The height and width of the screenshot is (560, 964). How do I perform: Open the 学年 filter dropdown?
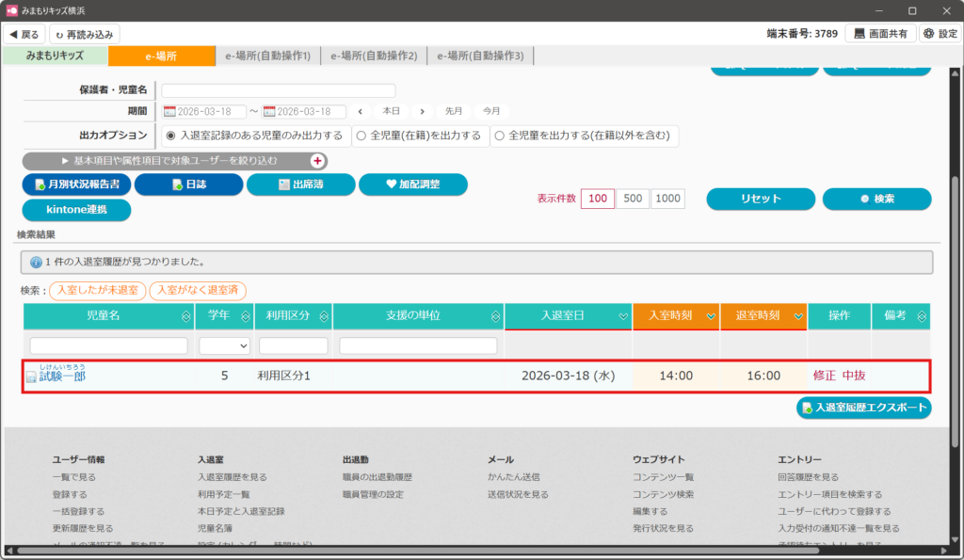coord(224,346)
